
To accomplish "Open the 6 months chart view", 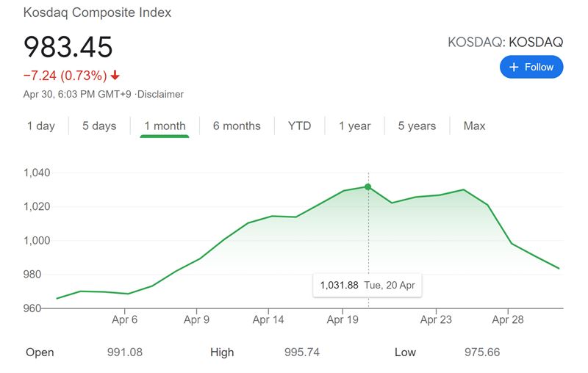I will coord(237,126).
